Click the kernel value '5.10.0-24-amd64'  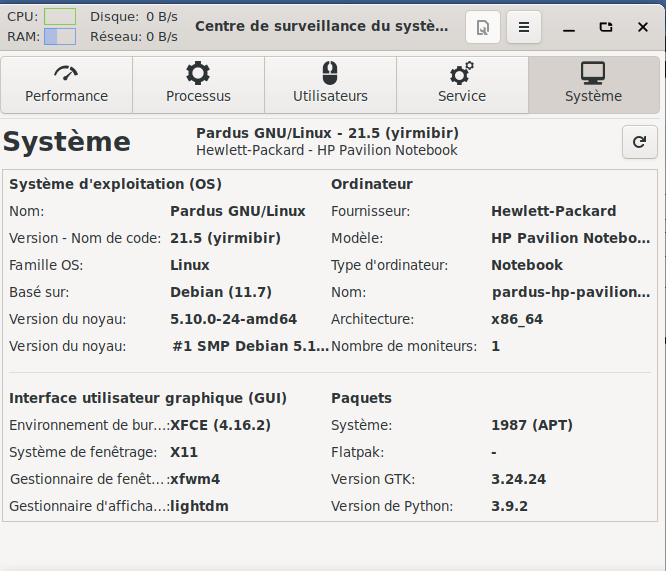[x=234, y=319]
